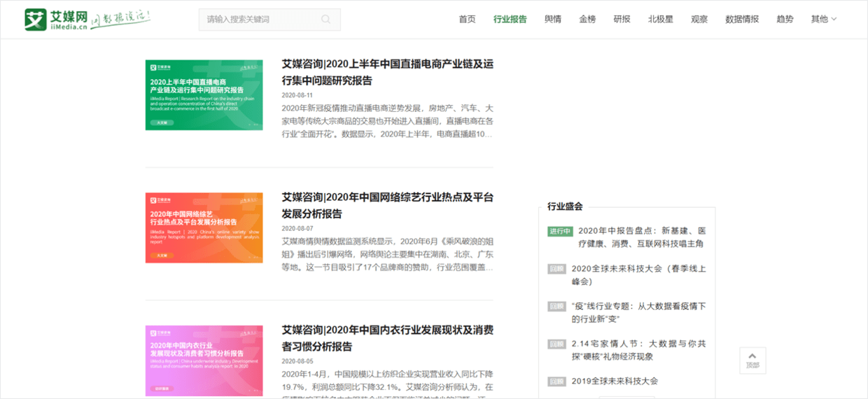Expand the 其他 dropdown menu
The image size is (868, 399).
[x=823, y=19]
